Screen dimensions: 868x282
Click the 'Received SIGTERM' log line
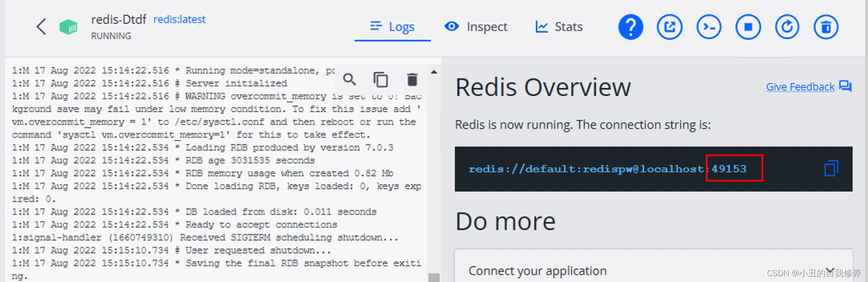coord(205,237)
